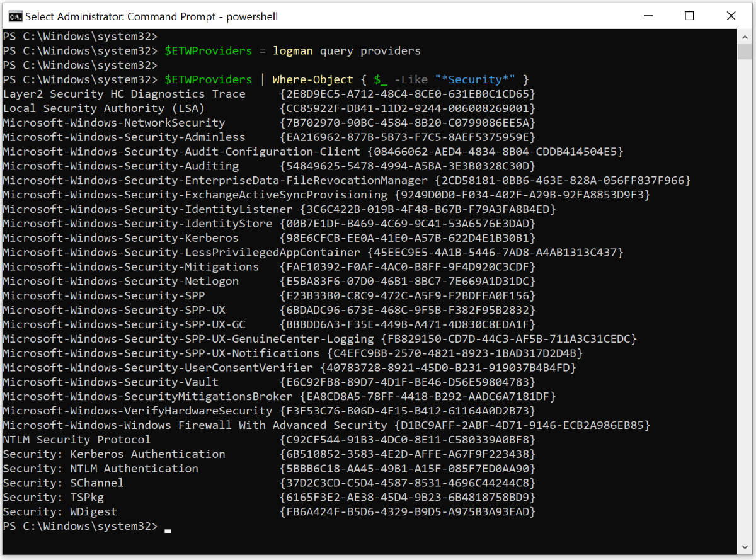Click 'Microsoft-Windows-Security-Adminless' provider name
756x560 pixels.
click(x=124, y=137)
